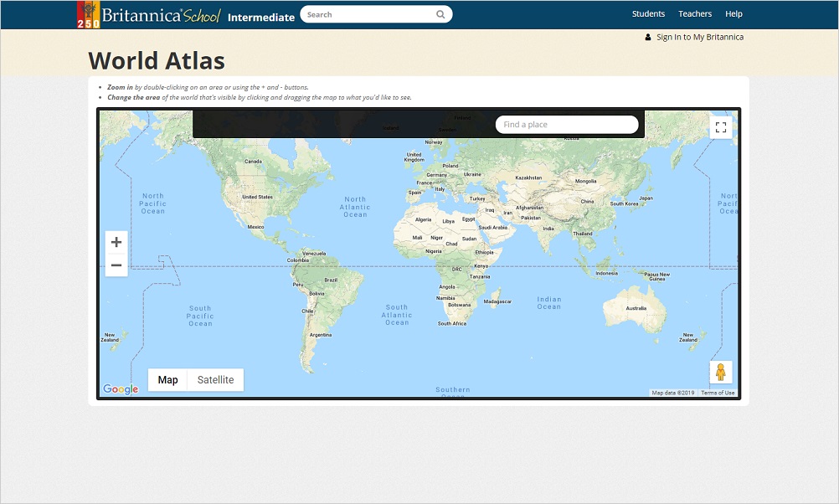Viewport: 839px width, 504px height.
Task: Click the Britannica School logo
Action: [x=149, y=15]
